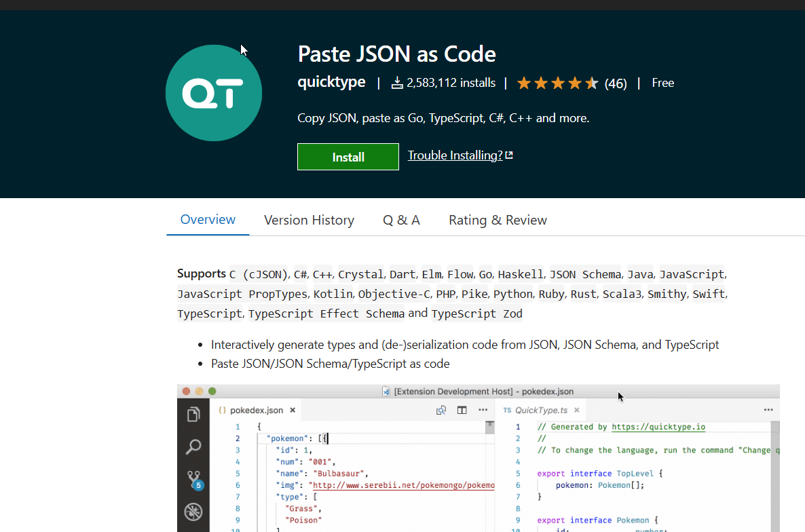Click the https://quicktype.io link in code

(x=658, y=427)
